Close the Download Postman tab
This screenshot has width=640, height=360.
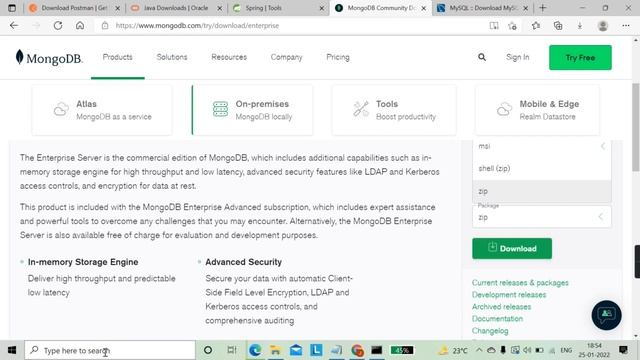(x=118, y=8)
